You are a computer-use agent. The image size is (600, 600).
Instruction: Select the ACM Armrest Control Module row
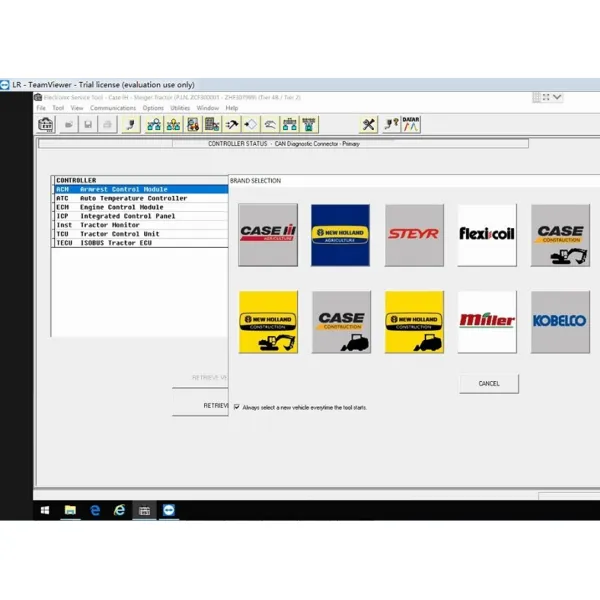tap(141, 189)
